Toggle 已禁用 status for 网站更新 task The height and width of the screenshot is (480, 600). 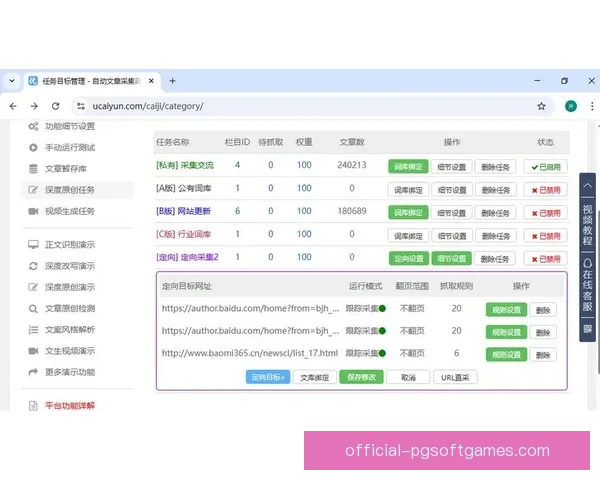tap(546, 213)
